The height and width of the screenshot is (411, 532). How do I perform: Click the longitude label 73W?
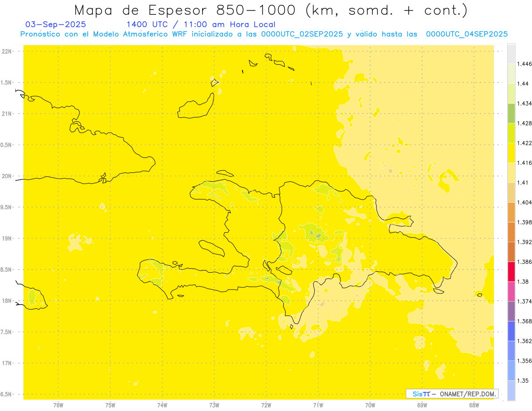tap(214, 405)
